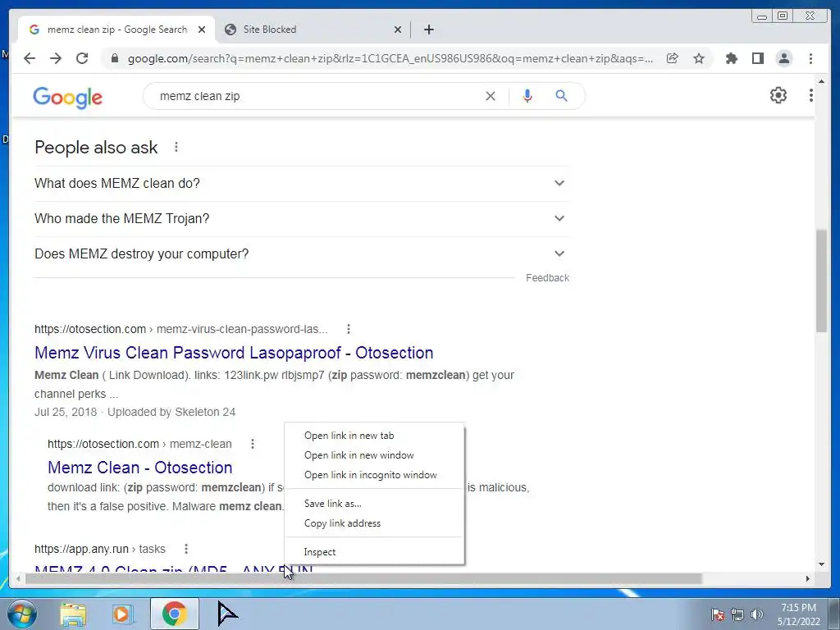840x630 pixels.
Task: Click the vertical scrollbar thumb
Action: coord(821,281)
